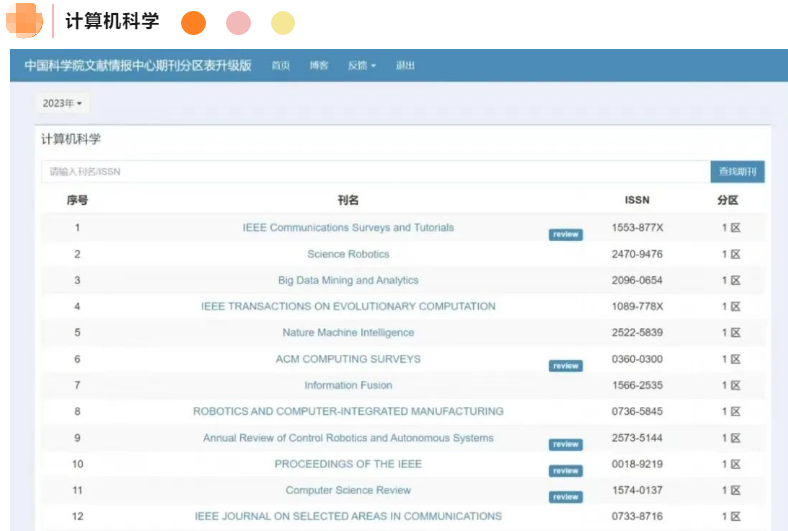Open IEEE Journal on Selected Areas link
Image resolution: width=788 pixels, height=531 pixels.
click(x=348, y=516)
